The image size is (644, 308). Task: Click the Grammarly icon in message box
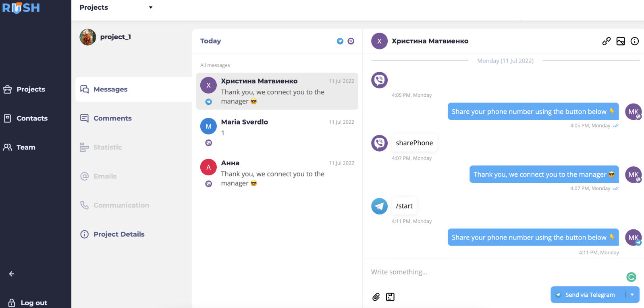click(x=631, y=277)
